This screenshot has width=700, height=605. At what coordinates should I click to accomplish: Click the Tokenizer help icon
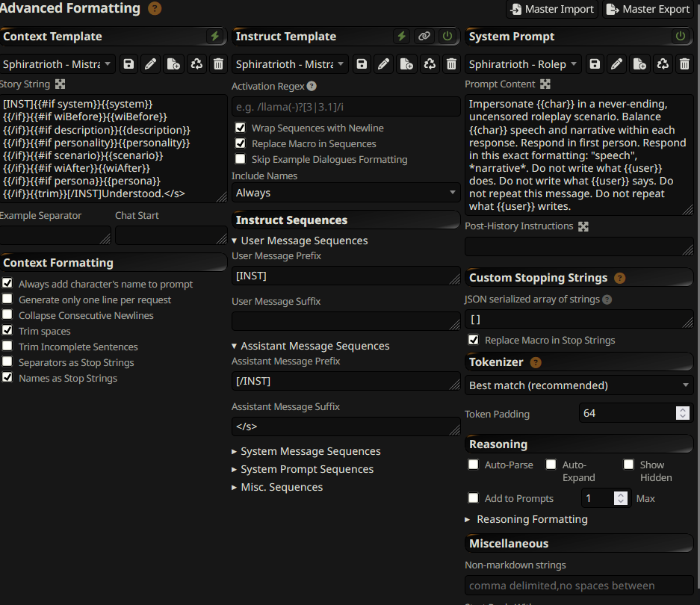[536, 362]
